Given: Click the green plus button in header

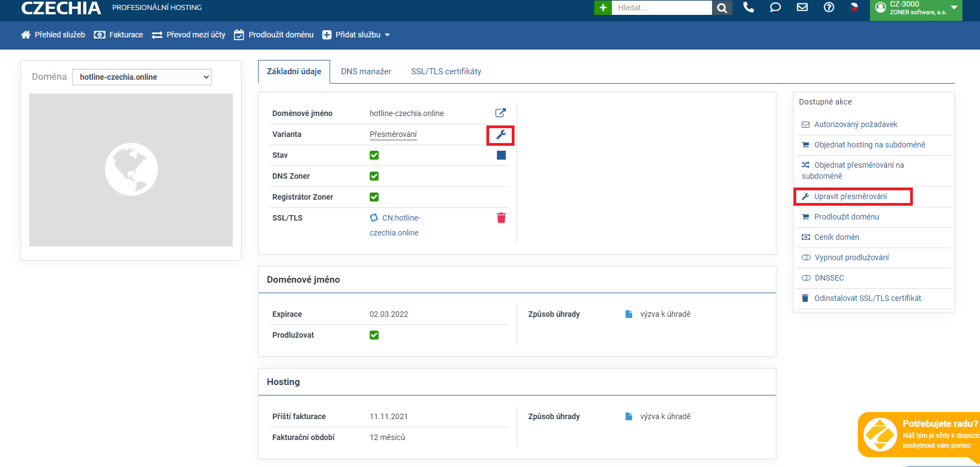Looking at the screenshot, I should 603,8.
